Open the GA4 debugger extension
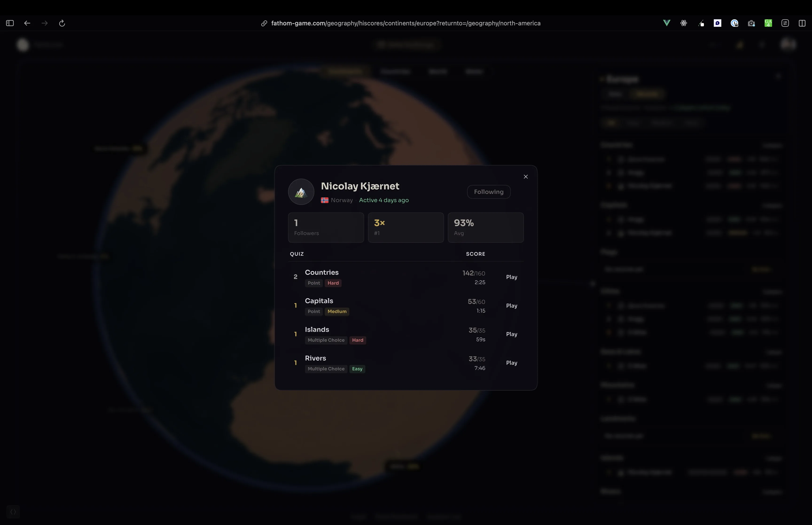 [768, 23]
